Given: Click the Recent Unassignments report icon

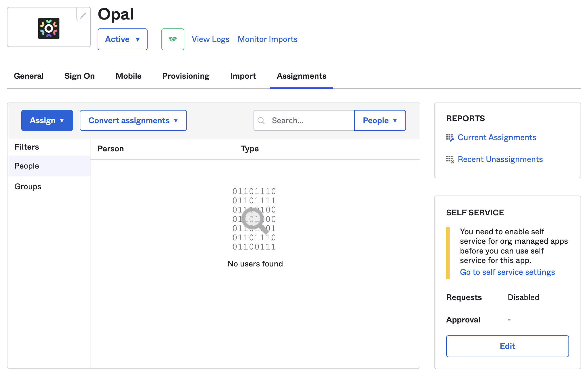Looking at the screenshot, I should coord(450,159).
